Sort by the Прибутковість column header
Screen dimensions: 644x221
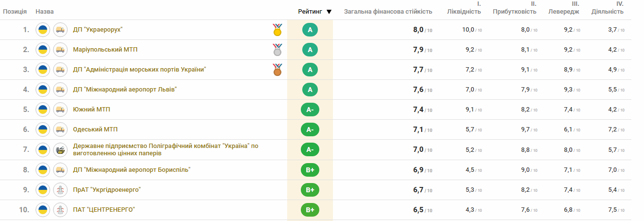(x=515, y=12)
